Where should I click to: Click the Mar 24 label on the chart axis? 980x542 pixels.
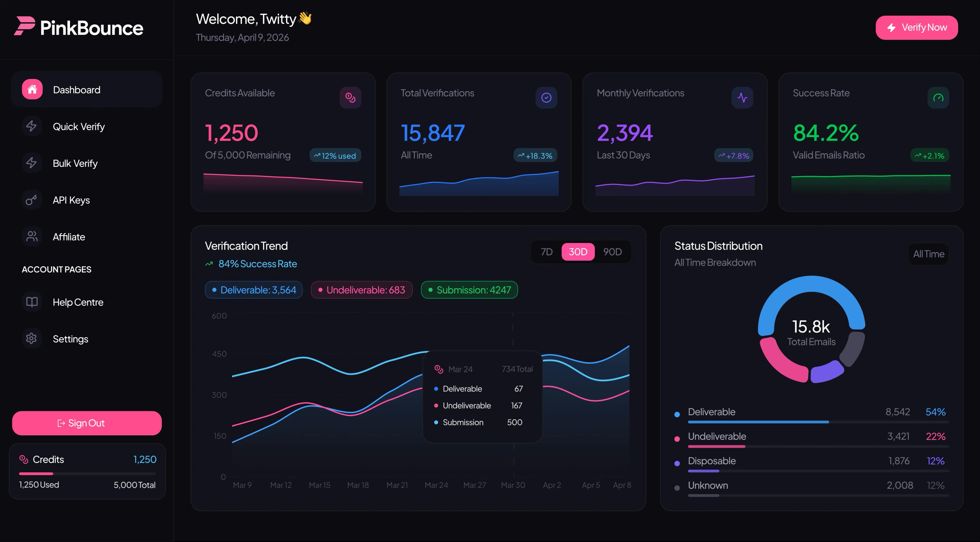(436, 485)
